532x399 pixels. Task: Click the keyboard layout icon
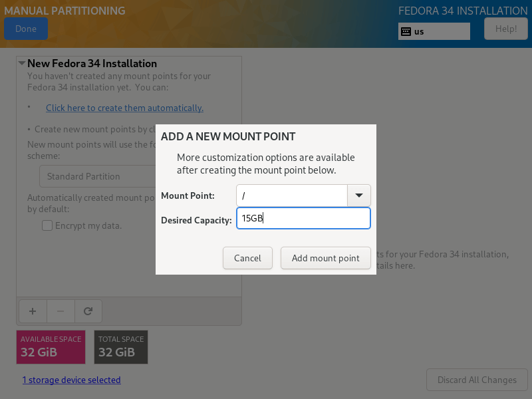[x=405, y=31]
